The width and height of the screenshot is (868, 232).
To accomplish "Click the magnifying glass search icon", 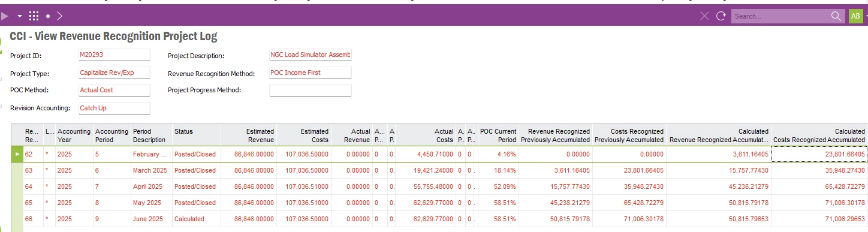I will [836, 16].
